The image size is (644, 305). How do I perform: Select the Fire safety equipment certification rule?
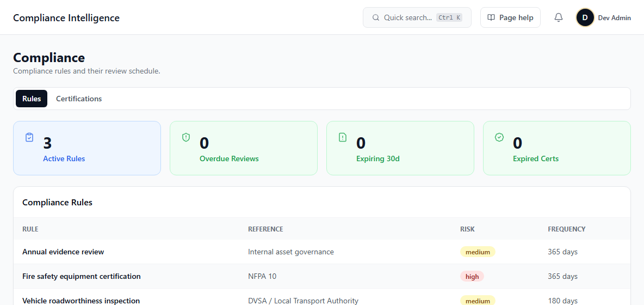click(x=82, y=276)
